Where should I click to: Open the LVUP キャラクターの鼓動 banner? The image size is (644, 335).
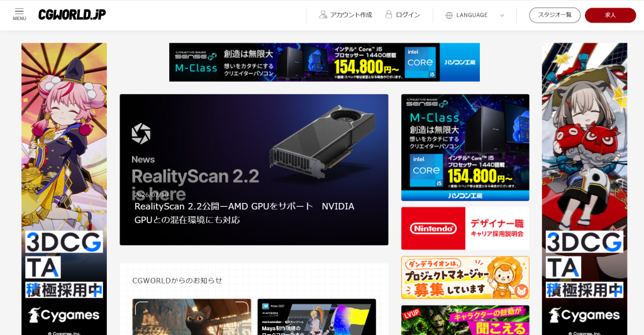(x=465, y=320)
